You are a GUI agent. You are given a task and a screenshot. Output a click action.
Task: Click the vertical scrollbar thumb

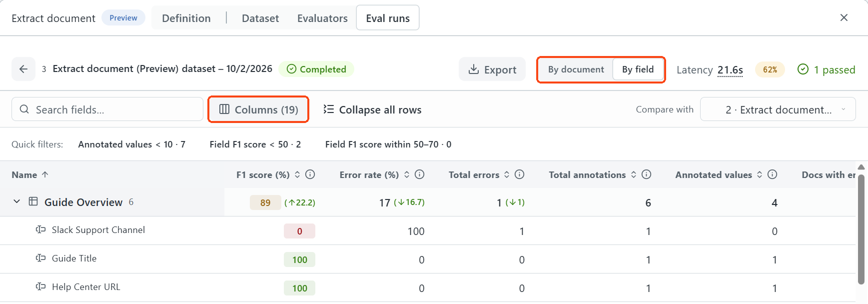[x=861, y=229]
